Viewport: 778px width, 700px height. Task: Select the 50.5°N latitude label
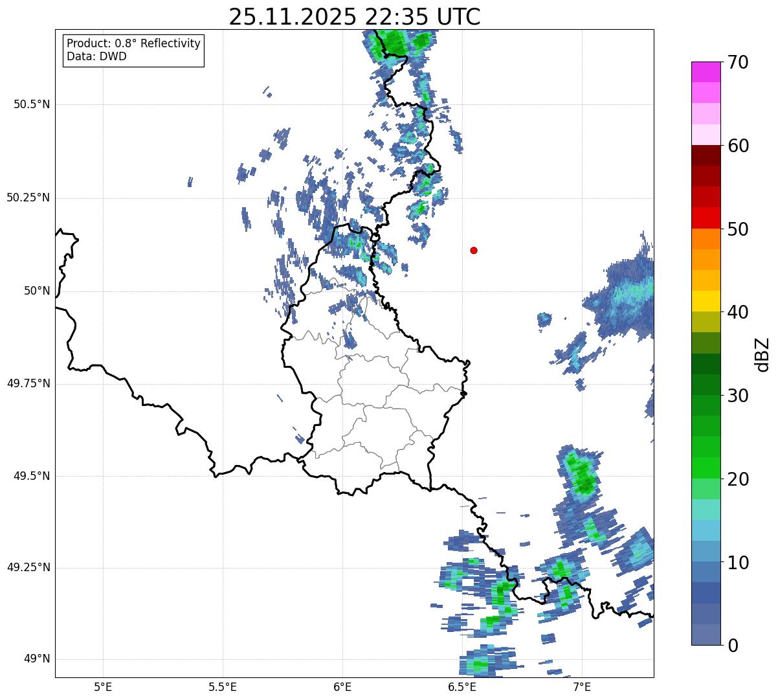click(31, 104)
